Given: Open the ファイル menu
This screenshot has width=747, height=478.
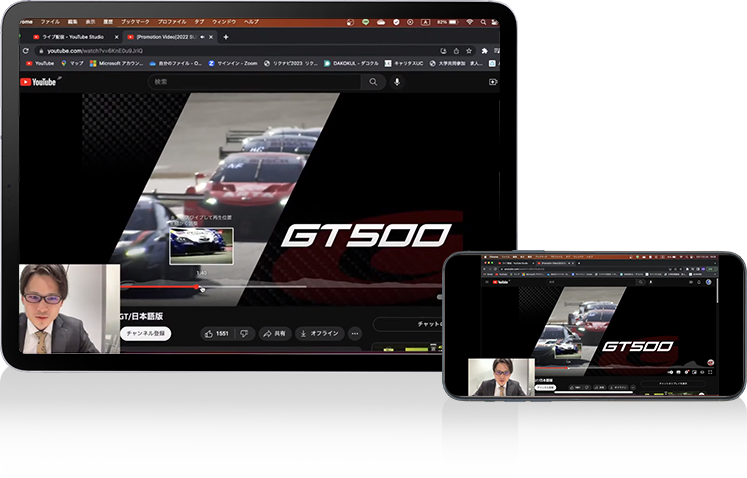Looking at the screenshot, I should pyautogui.click(x=50, y=22).
